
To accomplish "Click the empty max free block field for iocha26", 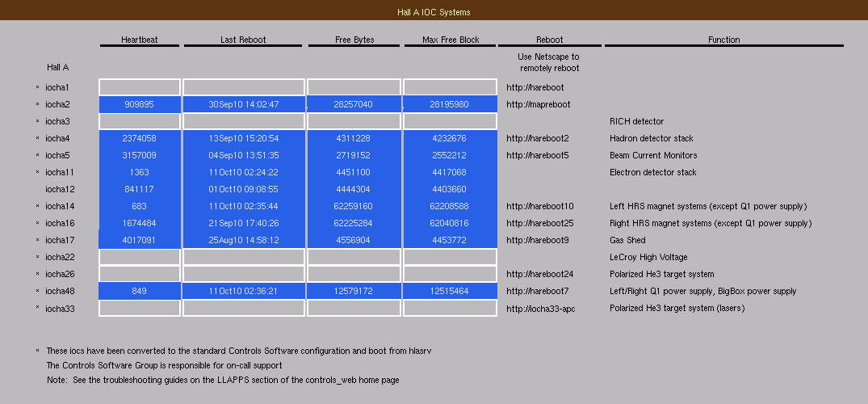I will (x=450, y=274).
